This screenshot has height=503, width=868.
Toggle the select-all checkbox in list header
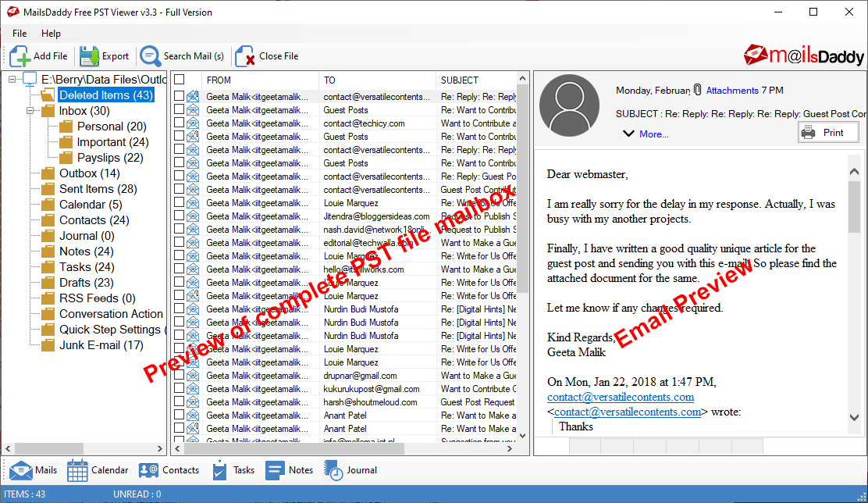pos(180,79)
